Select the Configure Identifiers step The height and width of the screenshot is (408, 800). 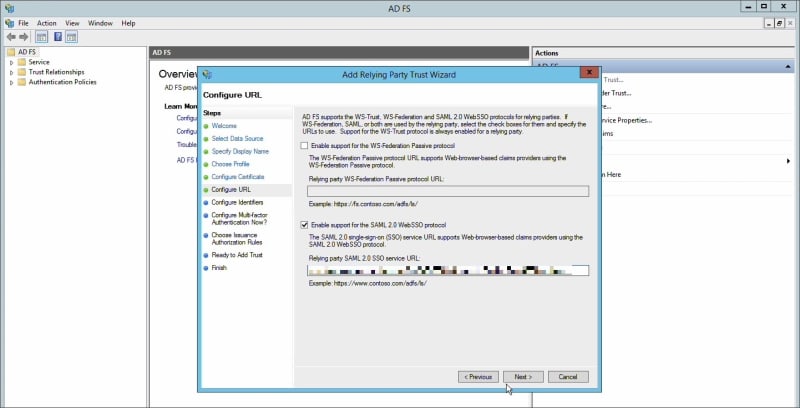(237, 202)
